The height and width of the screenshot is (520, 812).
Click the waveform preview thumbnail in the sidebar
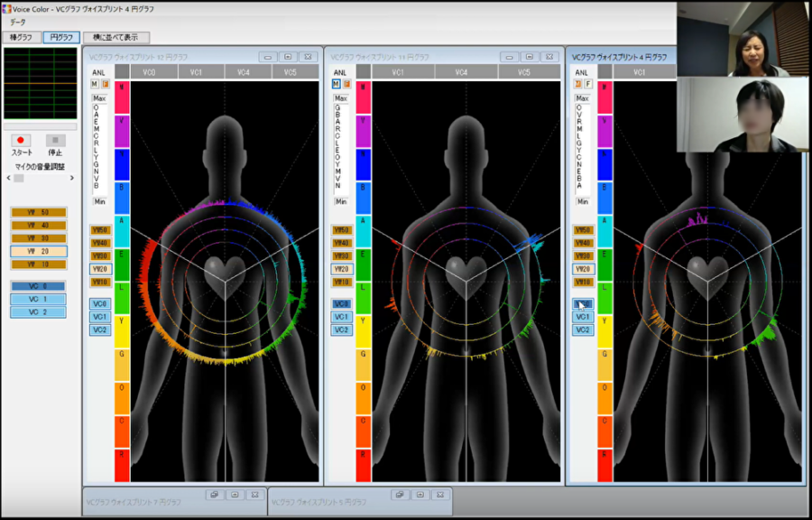tap(40, 83)
